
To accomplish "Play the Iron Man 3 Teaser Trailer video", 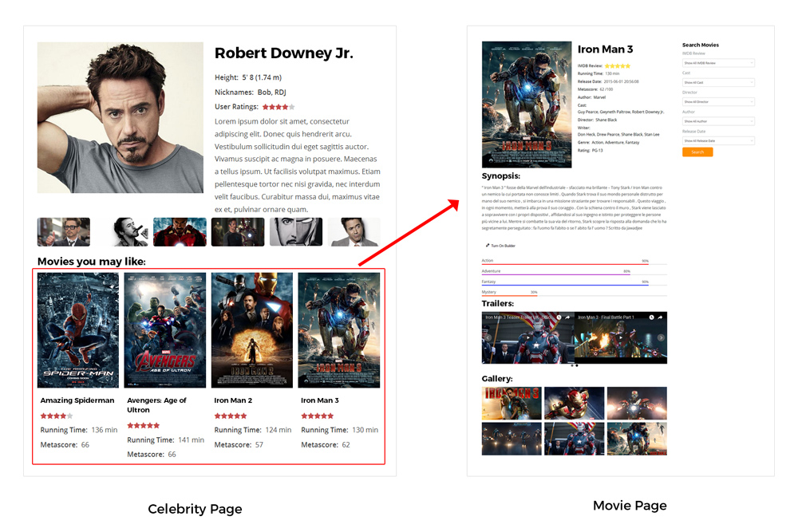I will point(527,337).
